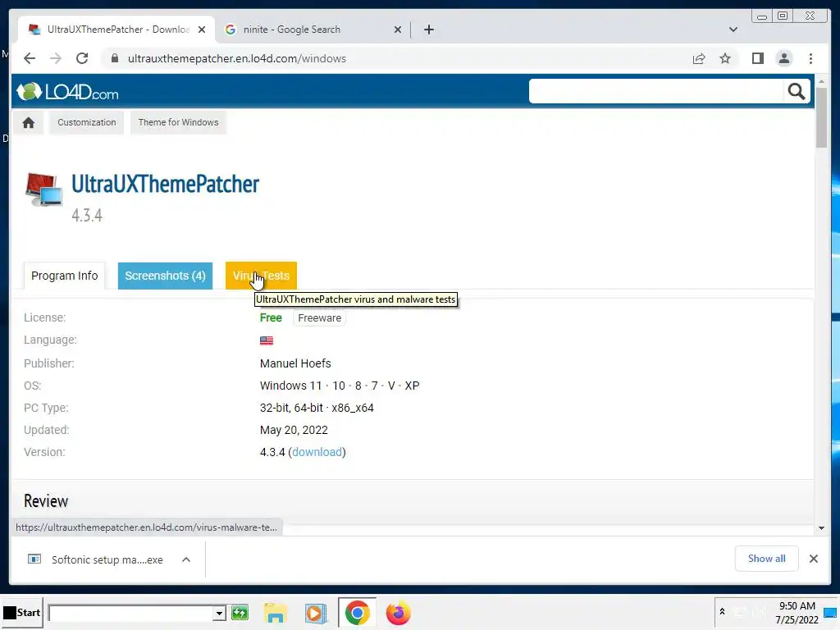Open the Chrome profile avatar
The width and height of the screenshot is (840, 630).
click(x=783, y=58)
